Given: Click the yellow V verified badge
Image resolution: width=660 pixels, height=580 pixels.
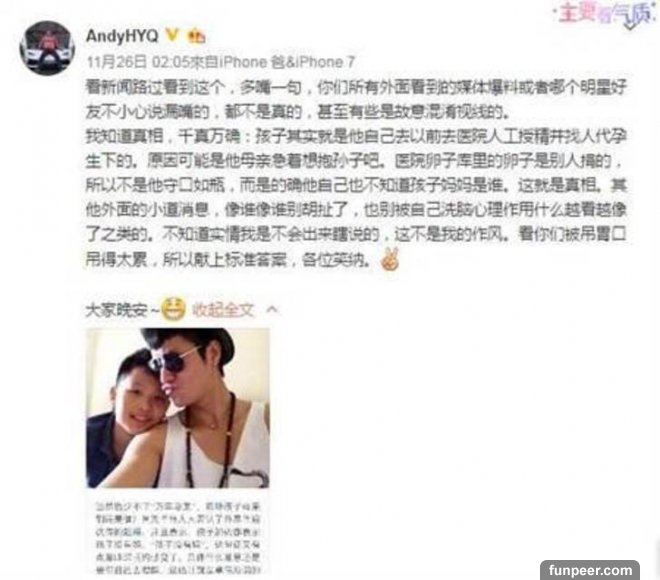Looking at the screenshot, I should 172,35.
